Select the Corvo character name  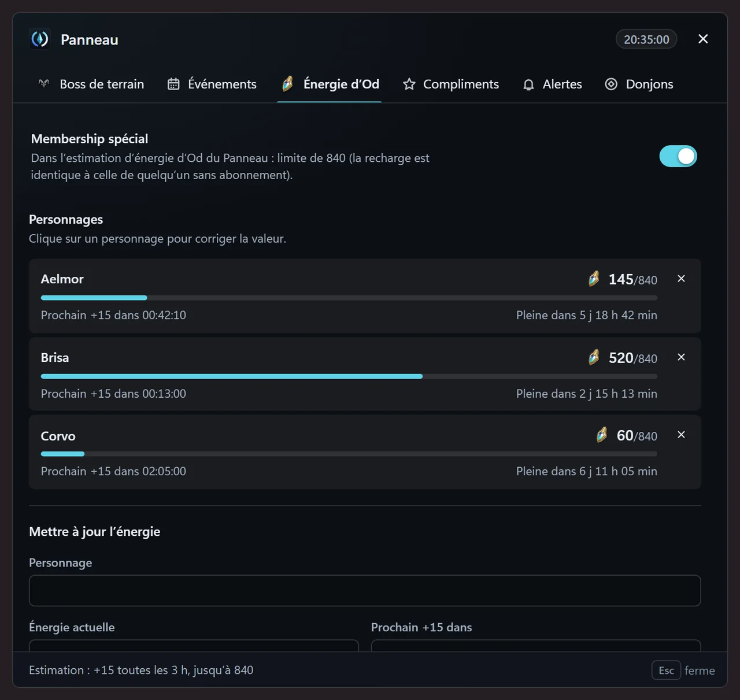(58, 436)
